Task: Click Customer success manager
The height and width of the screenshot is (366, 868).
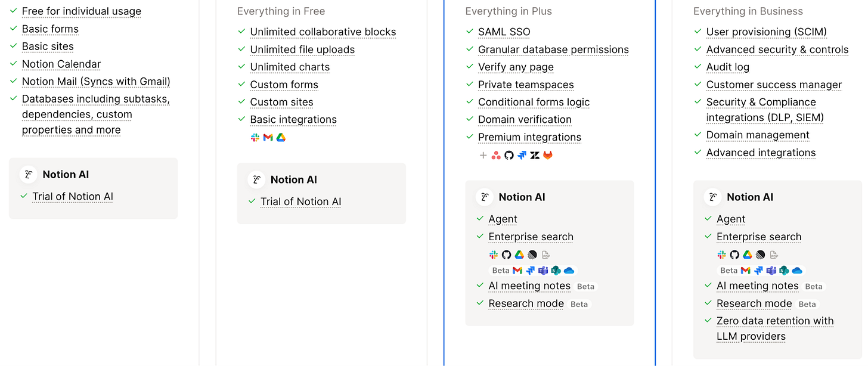Action: (774, 85)
